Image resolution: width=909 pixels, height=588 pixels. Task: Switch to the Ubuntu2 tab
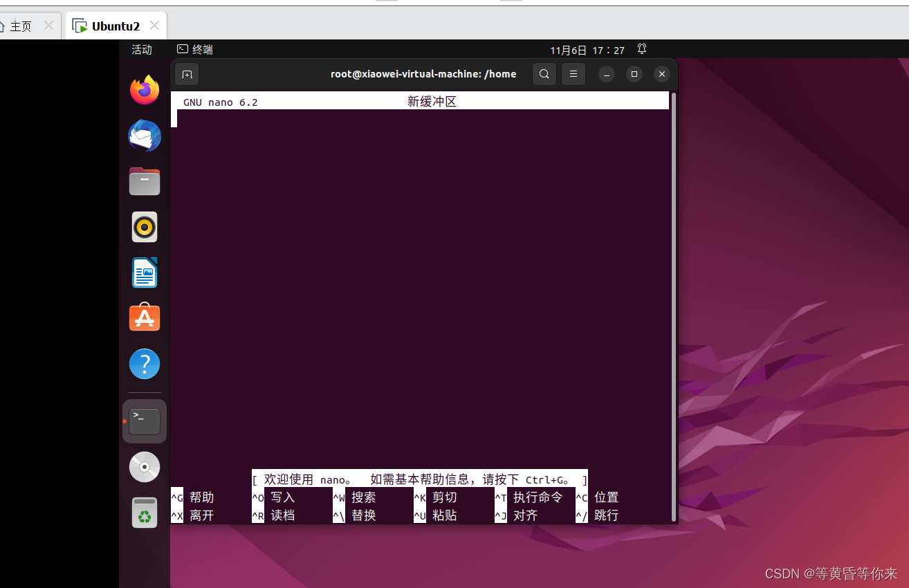click(x=115, y=25)
